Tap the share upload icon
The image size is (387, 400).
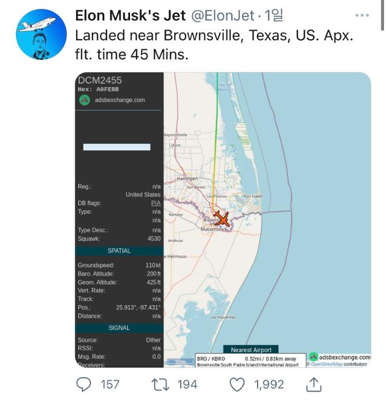point(314,384)
